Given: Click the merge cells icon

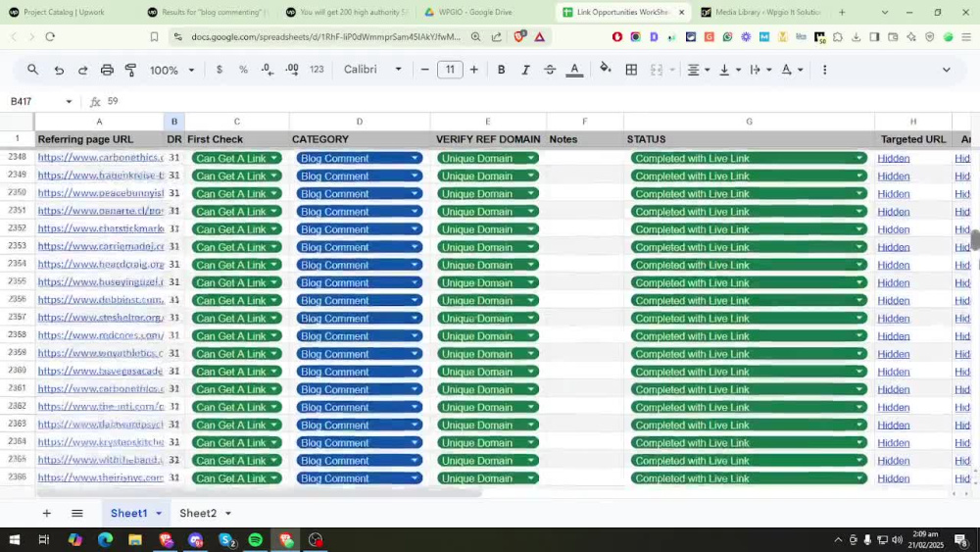Looking at the screenshot, I should 657,70.
